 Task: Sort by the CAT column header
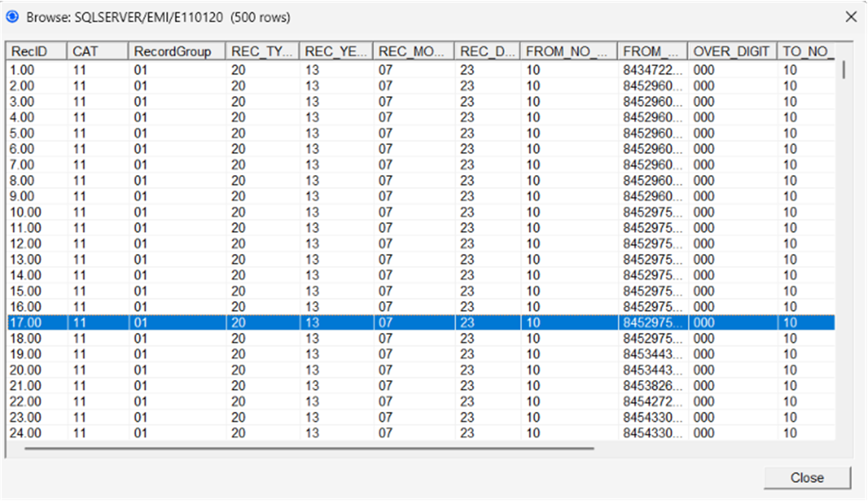(98, 52)
